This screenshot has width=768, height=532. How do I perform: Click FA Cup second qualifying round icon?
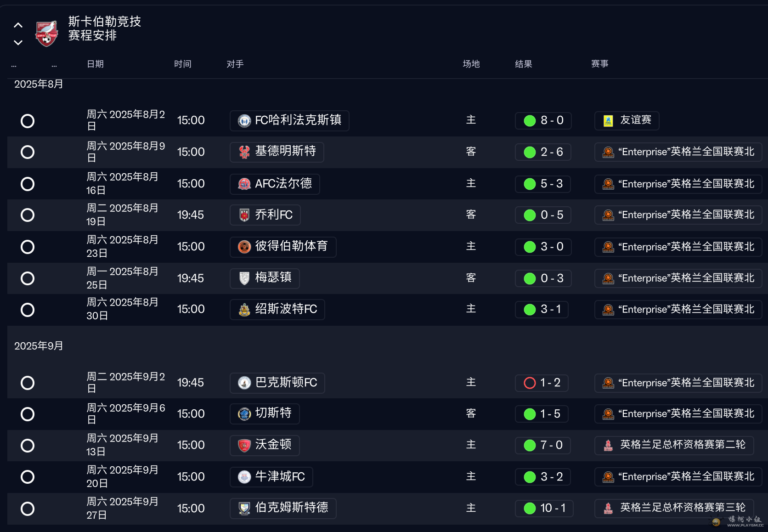click(x=608, y=445)
